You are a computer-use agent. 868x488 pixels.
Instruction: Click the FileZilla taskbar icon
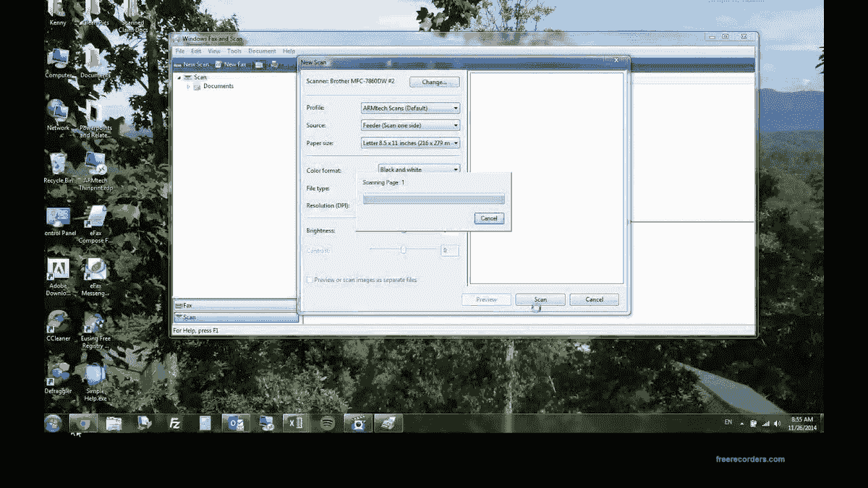coord(174,424)
